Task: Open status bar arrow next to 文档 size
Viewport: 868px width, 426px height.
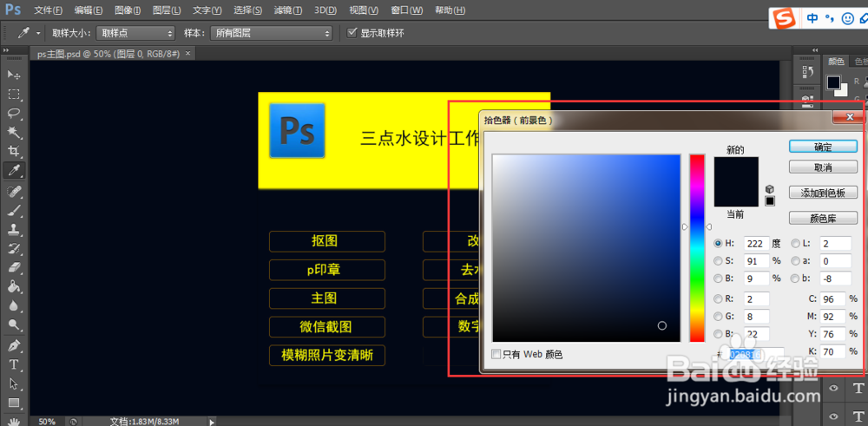Action: [x=212, y=422]
